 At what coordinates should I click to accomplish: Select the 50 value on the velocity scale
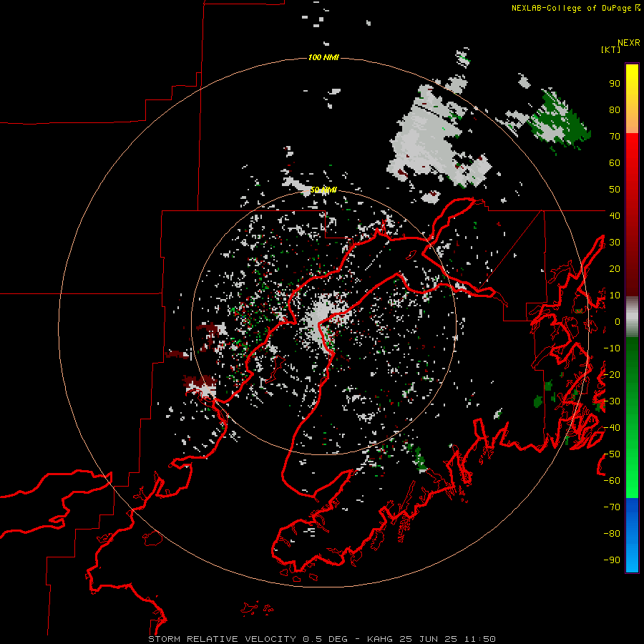pos(615,190)
